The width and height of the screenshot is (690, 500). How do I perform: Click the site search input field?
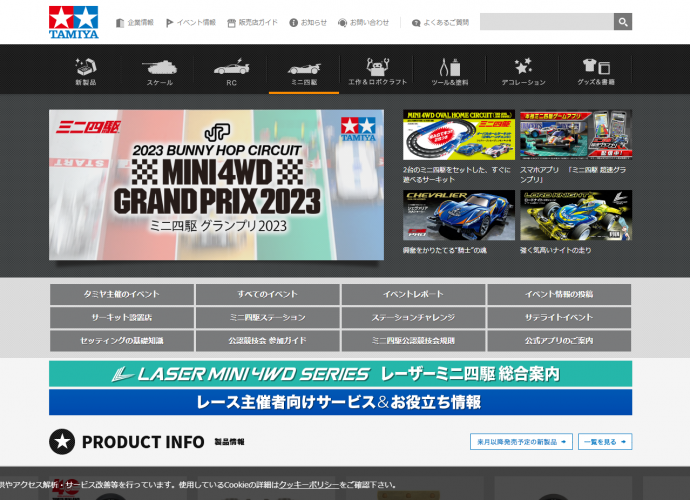[x=547, y=22]
